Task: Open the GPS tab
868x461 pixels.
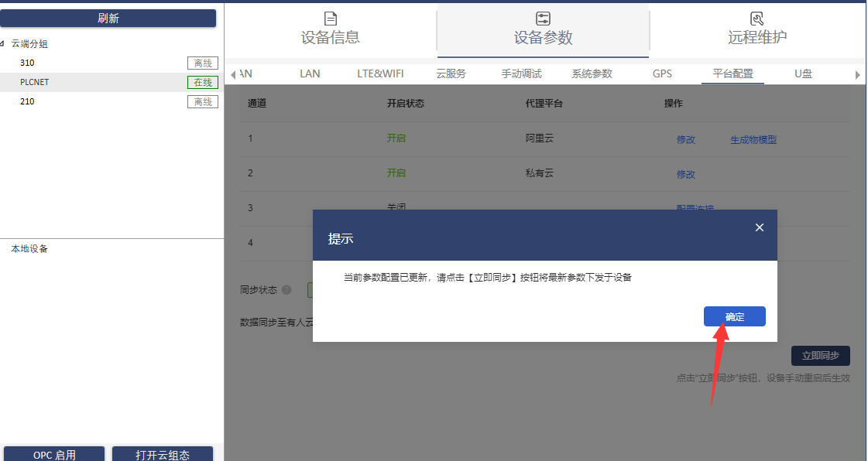Action: (662, 73)
